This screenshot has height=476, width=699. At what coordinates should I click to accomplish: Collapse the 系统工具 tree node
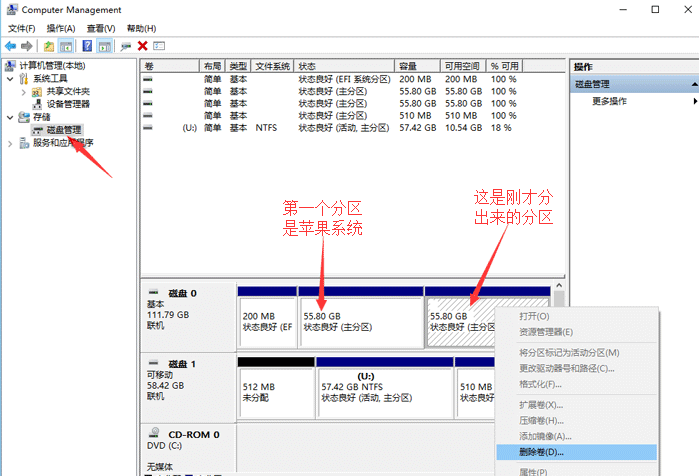click(x=11, y=78)
